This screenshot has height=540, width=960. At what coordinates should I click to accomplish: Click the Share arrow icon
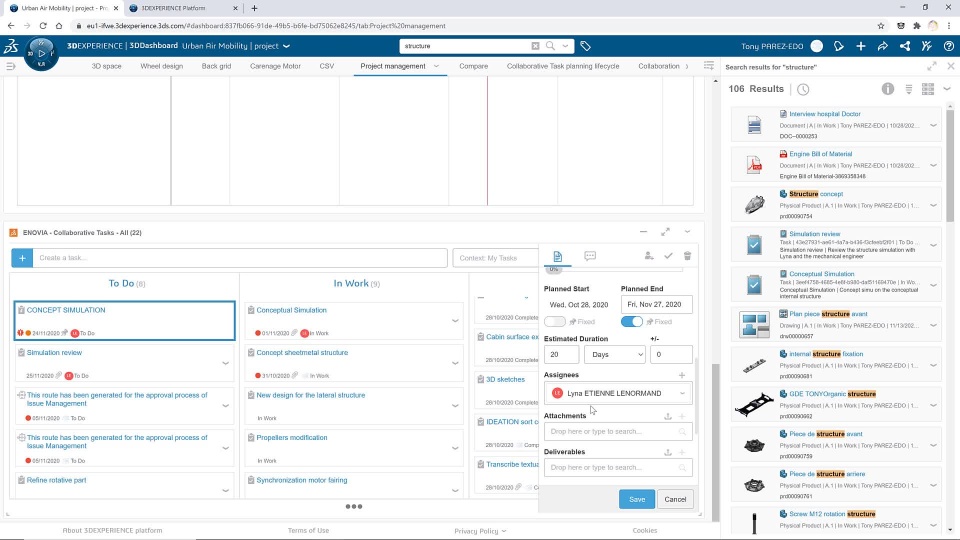[883, 46]
